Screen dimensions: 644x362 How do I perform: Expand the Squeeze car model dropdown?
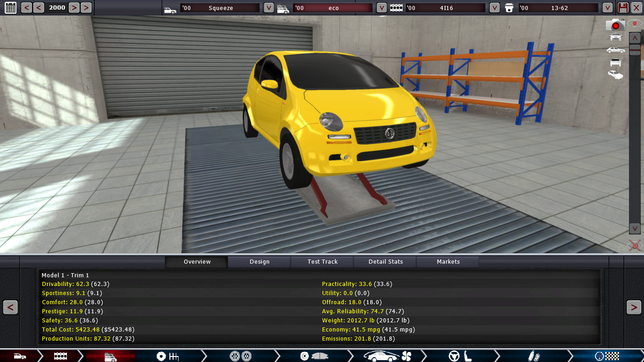point(269,8)
